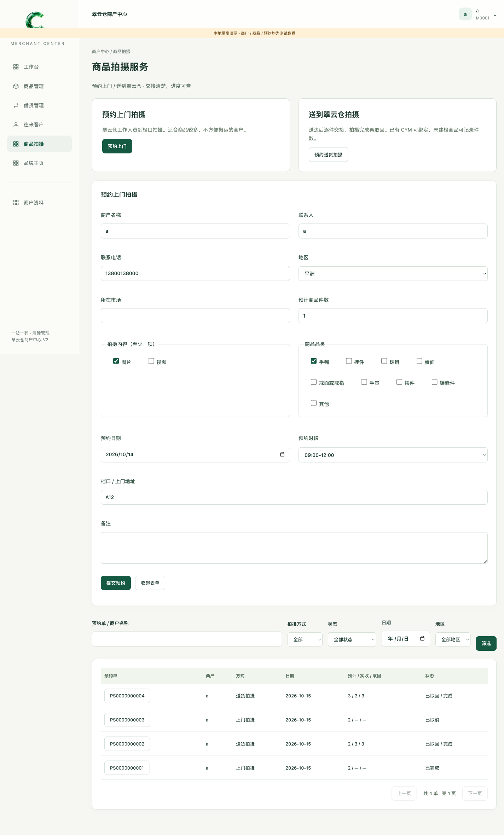Click the 筛选 filter button
This screenshot has width=504, height=835.
click(486, 643)
